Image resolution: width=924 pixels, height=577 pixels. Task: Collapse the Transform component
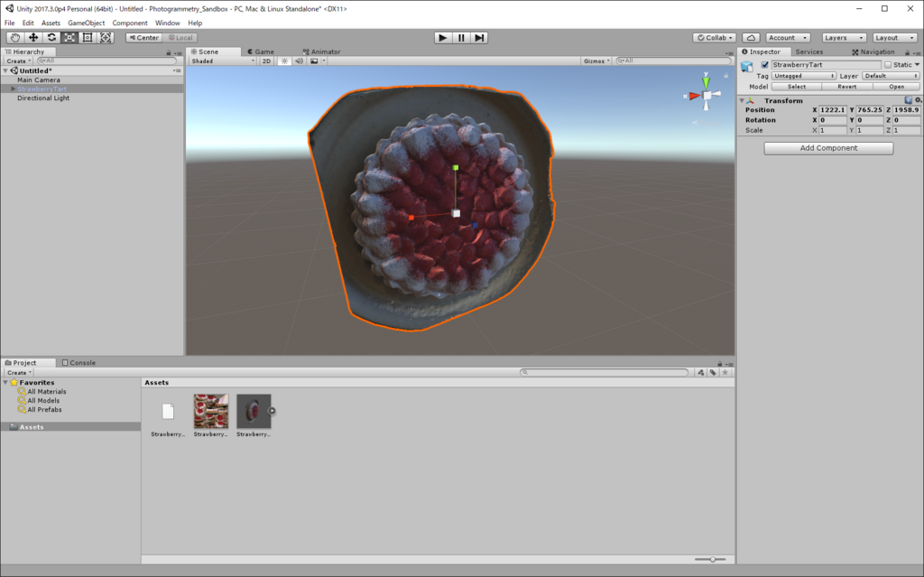click(x=742, y=101)
